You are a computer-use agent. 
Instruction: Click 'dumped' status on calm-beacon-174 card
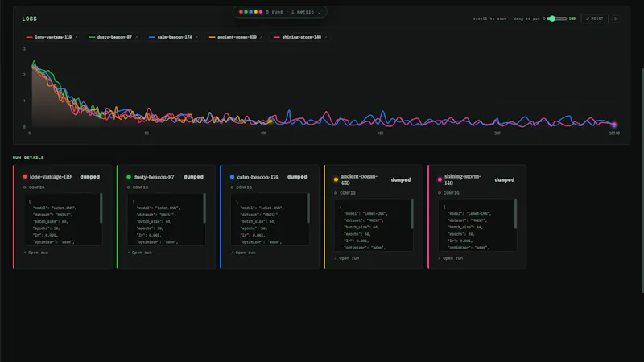point(297,176)
